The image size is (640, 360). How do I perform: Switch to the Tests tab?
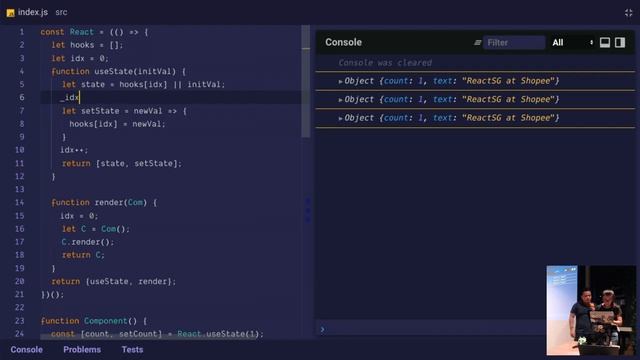pyautogui.click(x=132, y=350)
